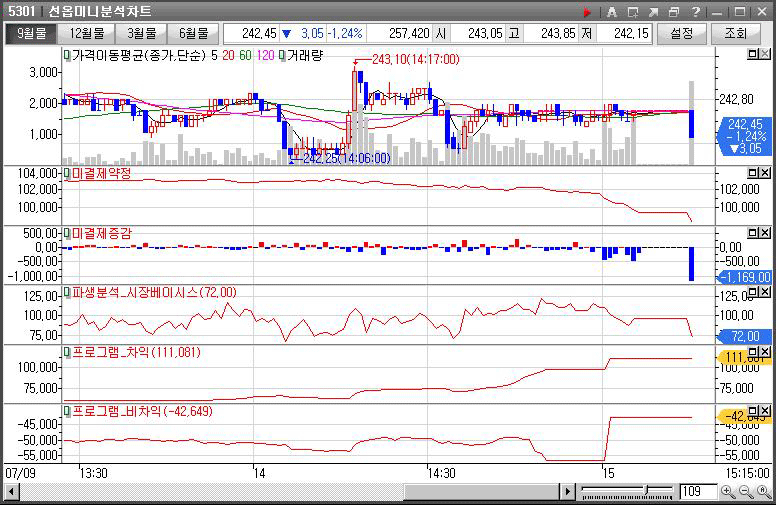
Task: Switch to the 6월물 contract tab
Action: tap(192, 33)
